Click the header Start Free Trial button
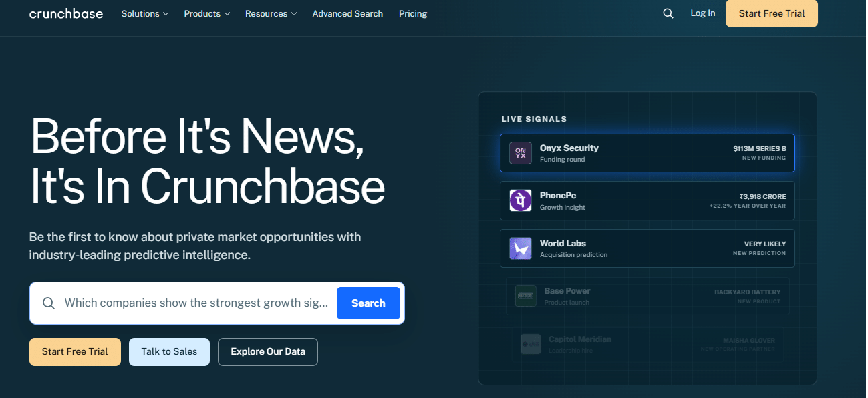The image size is (868, 398). 772,13
